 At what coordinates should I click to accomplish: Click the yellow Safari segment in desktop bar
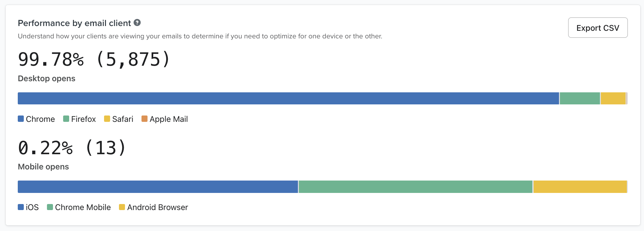[x=613, y=98]
